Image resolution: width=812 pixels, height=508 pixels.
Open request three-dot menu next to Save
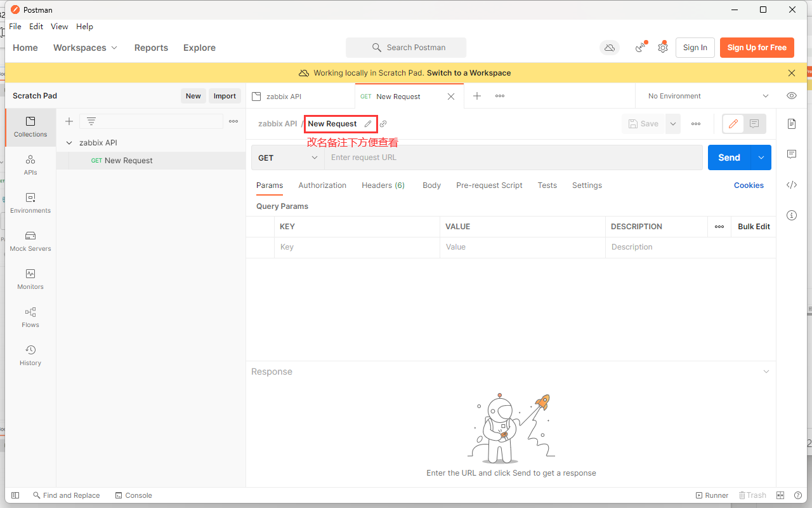tap(696, 124)
